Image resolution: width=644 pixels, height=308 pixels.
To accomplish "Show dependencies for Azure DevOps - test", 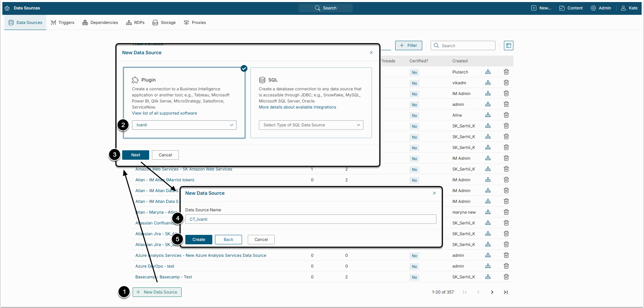I will (488, 266).
